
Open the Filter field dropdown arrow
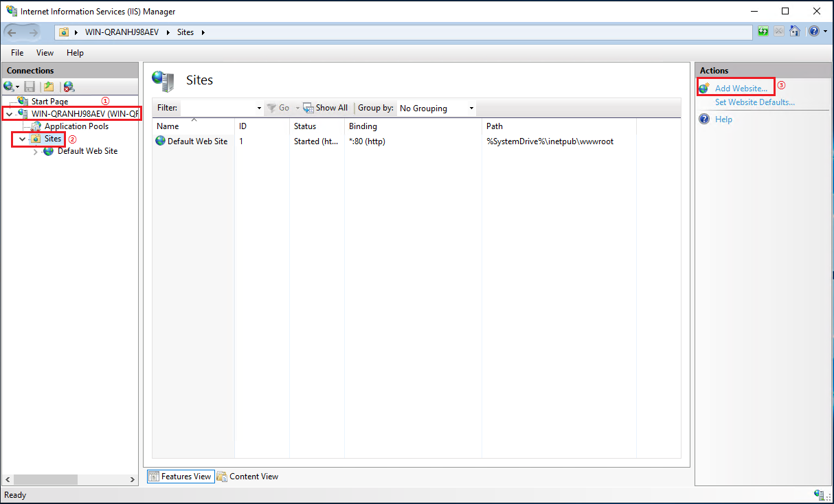coord(259,108)
